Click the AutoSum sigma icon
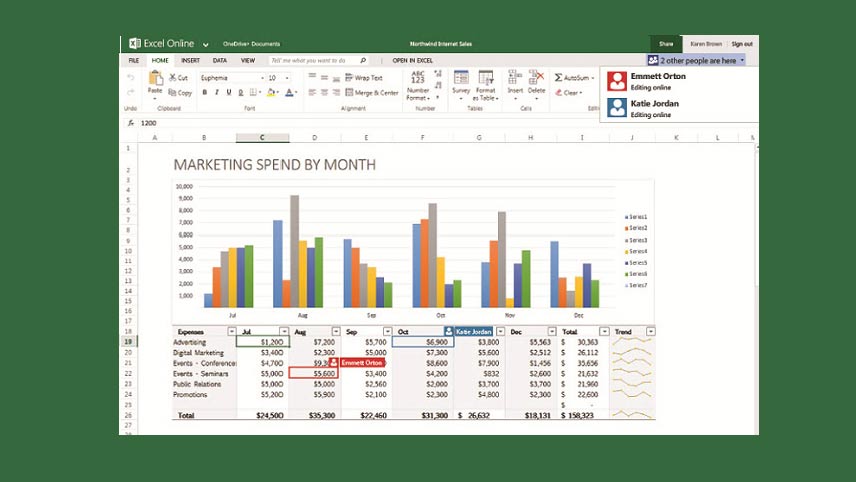856x482 pixels. pyautogui.click(x=560, y=77)
